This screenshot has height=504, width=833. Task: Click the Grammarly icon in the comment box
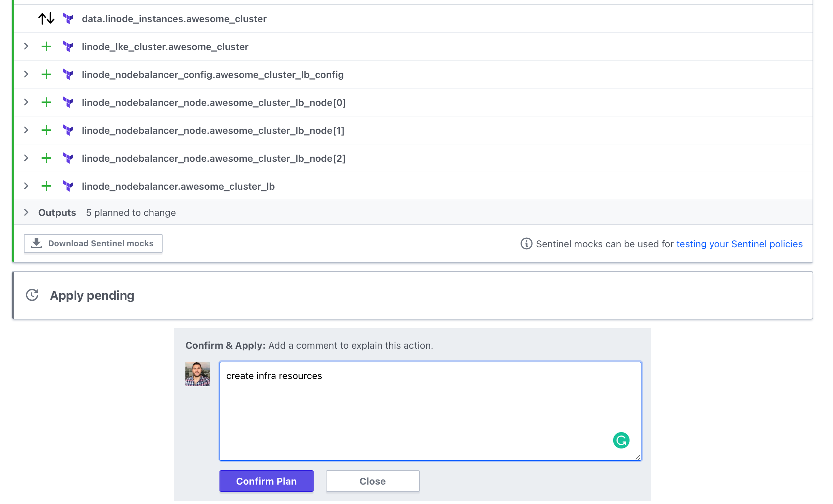pos(621,440)
